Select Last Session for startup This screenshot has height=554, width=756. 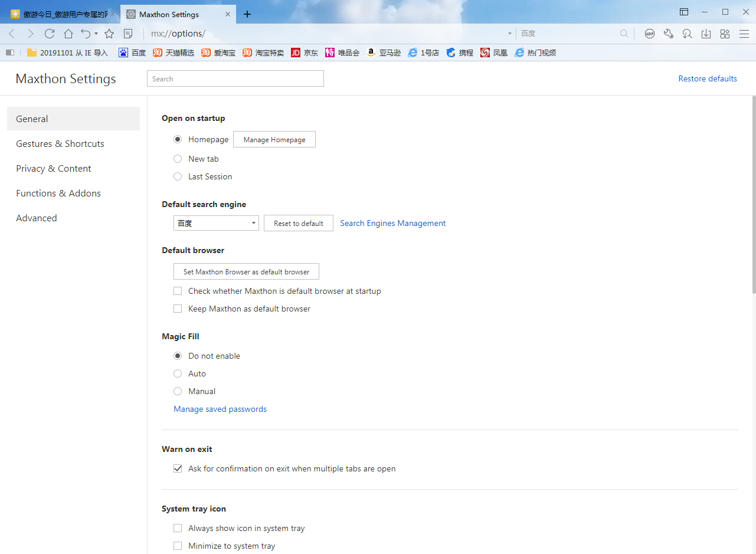pos(178,176)
